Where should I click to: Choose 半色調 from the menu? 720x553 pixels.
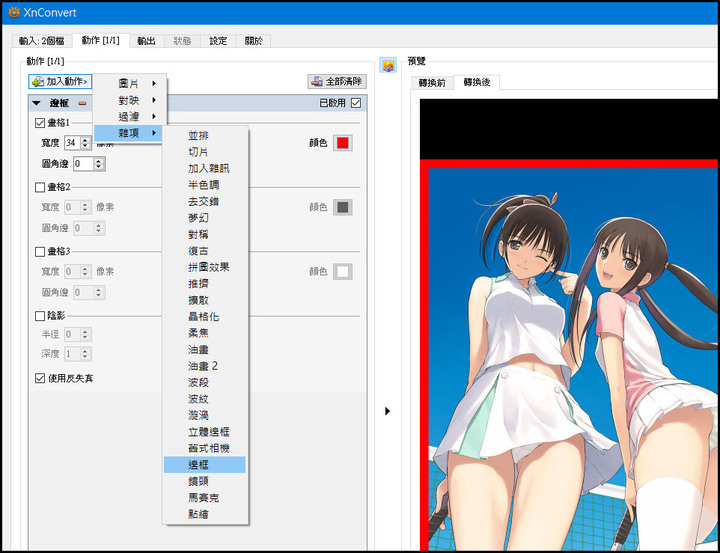[205, 185]
